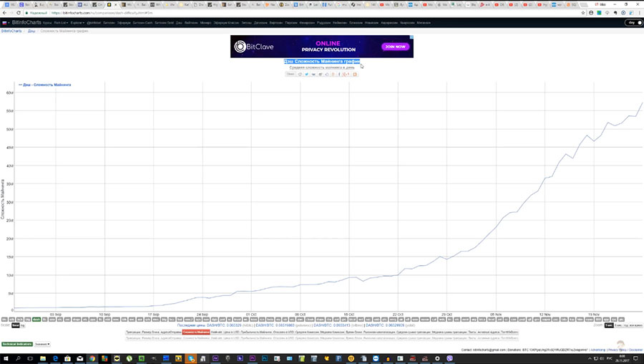Click the green Technical Indicators button
The image size is (644, 364).
(17, 344)
